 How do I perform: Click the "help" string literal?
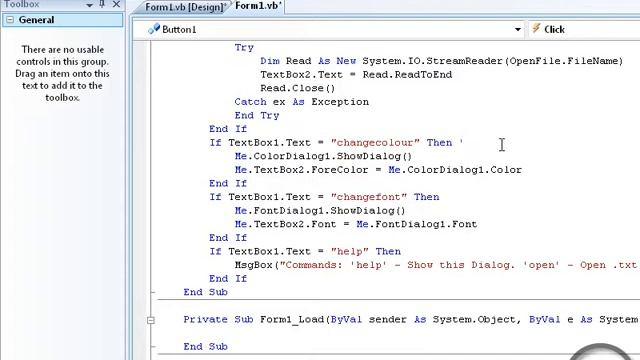[349, 251]
